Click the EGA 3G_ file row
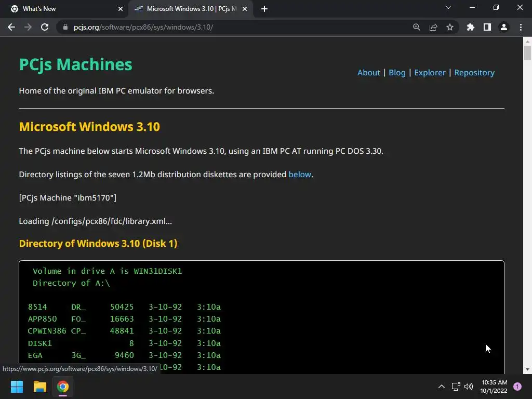This screenshot has width=532, height=399. 124,355
